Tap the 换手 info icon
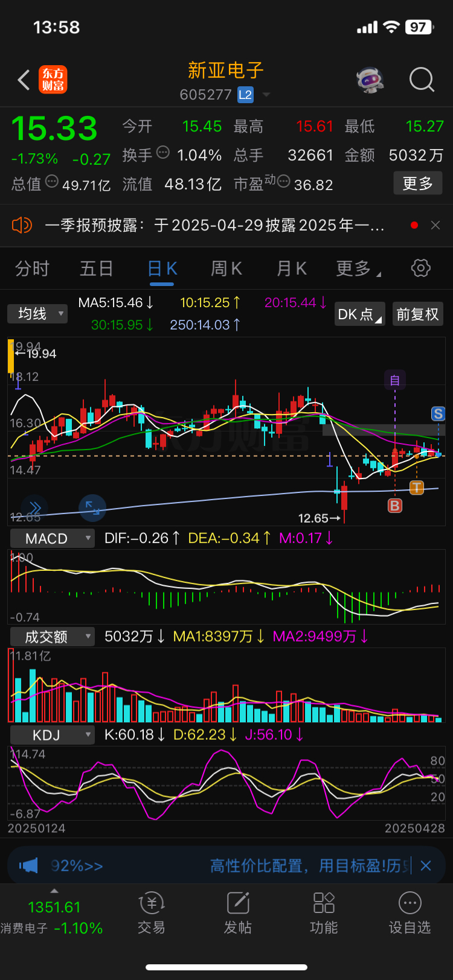 pos(163,152)
